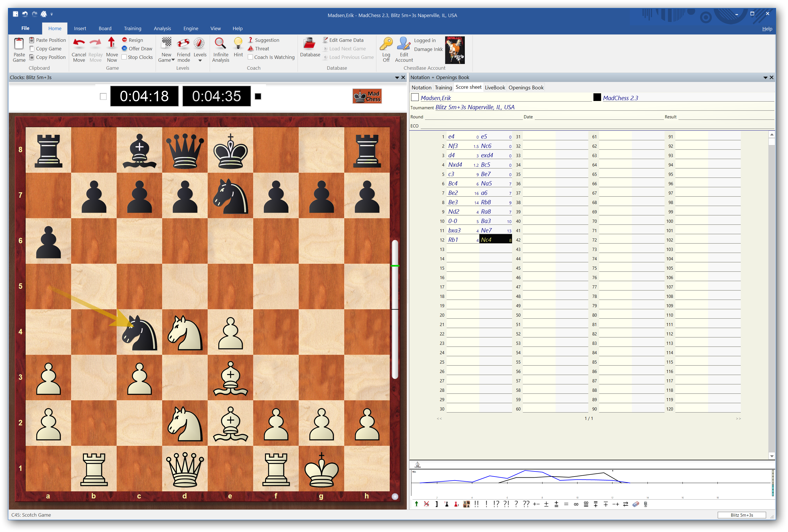Enable the Madsen.Erik player checkbox
788x532 pixels.
(416, 97)
